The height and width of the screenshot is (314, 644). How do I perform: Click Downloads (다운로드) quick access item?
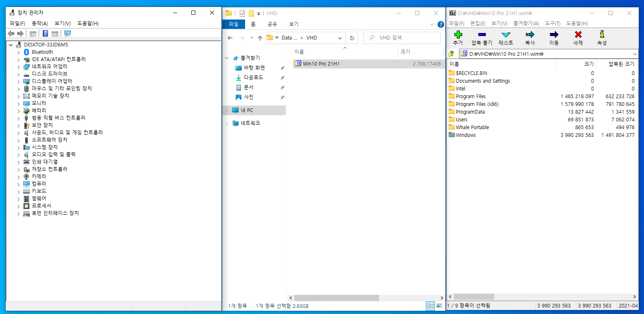pyautogui.click(x=253, y=77)
